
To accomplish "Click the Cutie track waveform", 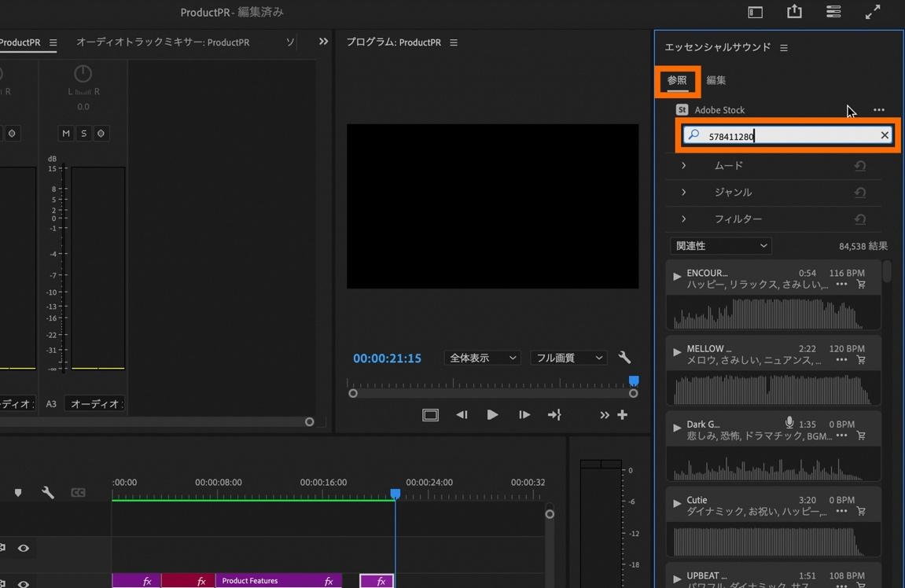I will click(773, 540).
